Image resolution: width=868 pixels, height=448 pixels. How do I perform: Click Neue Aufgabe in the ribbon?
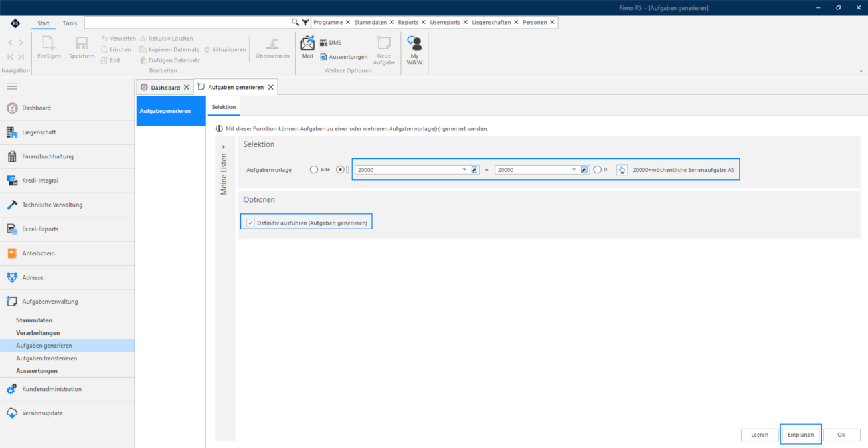coord(384,51)
